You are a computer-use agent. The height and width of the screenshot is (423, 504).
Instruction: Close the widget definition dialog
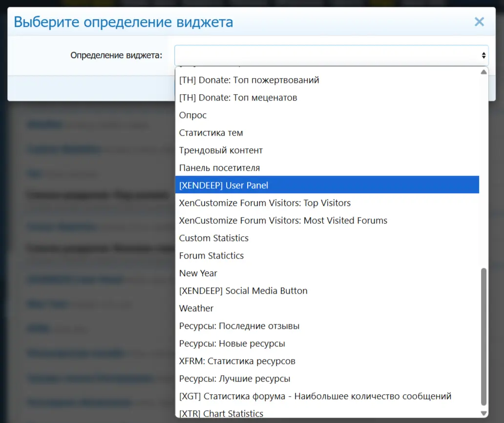479,21
